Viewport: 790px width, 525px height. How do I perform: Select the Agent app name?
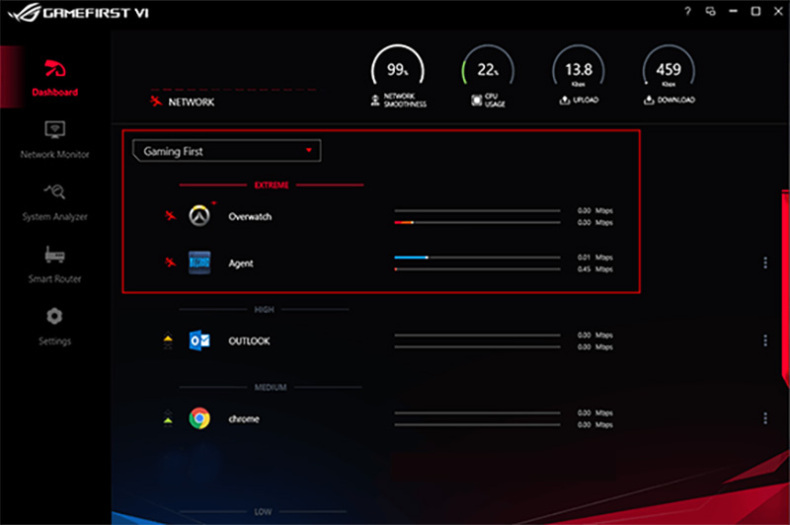tap(241, 263)
